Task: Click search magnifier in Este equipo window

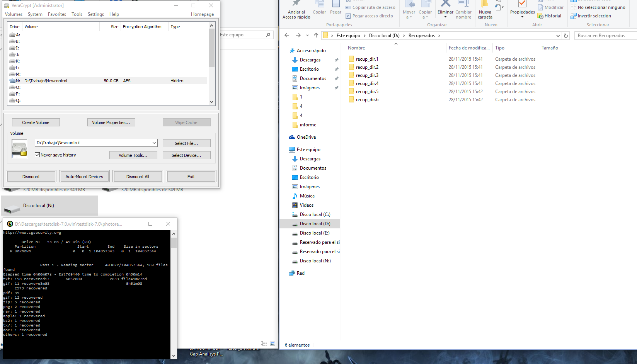Action: click(x=268, y=35)
